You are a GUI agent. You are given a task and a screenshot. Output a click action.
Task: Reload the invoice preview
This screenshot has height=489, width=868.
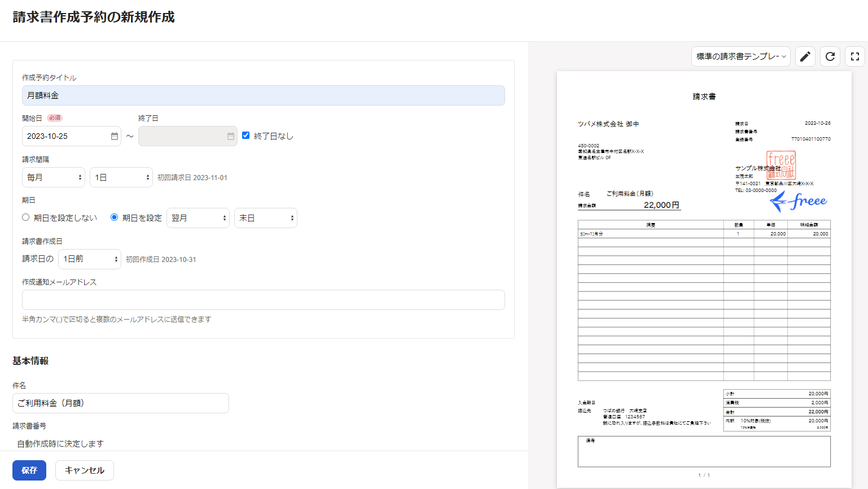[x=830, y=56]
